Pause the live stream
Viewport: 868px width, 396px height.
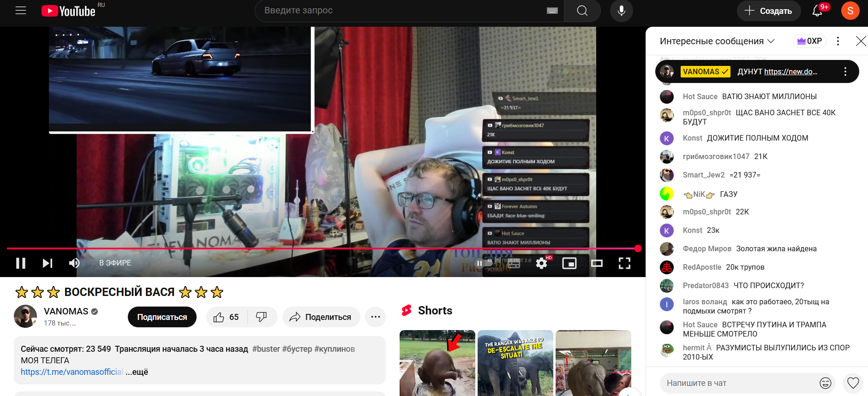point(21,263)
